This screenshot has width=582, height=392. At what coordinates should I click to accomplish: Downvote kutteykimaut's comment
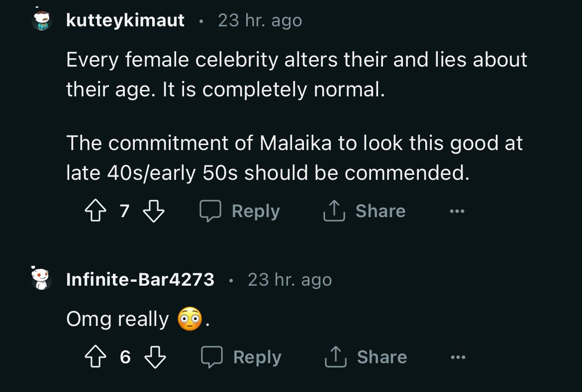click(154, 212)
